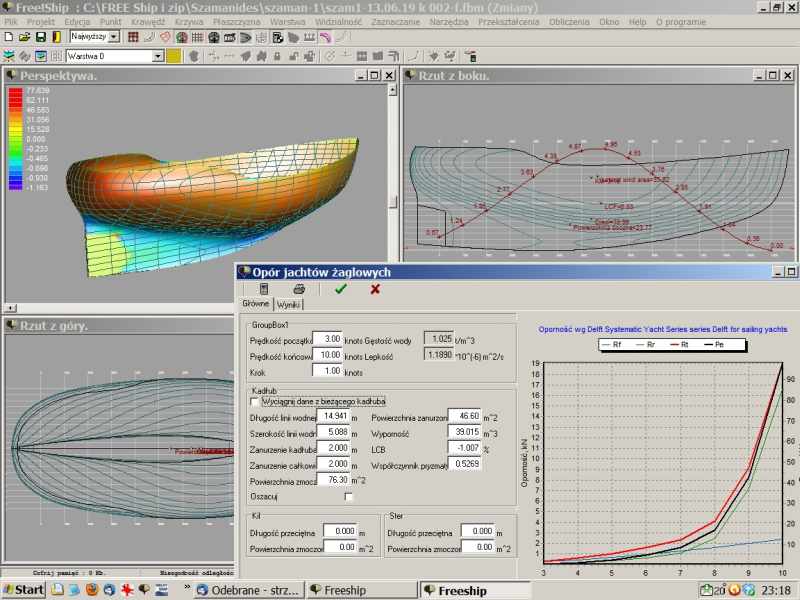Toggle the curved waterlines icon
This screenshot has width=800, height=600.
point(245,37)
